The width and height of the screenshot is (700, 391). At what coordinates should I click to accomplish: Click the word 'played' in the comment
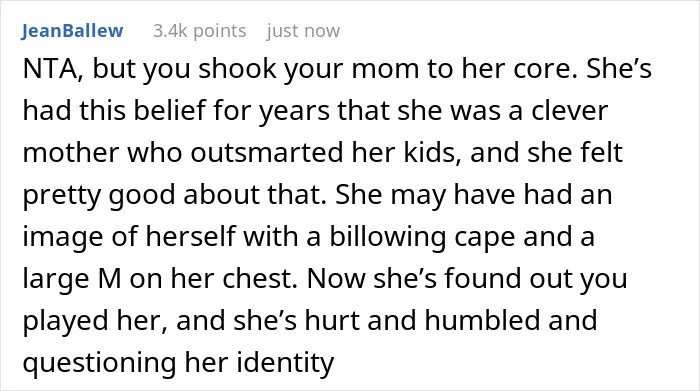(65, 320)
